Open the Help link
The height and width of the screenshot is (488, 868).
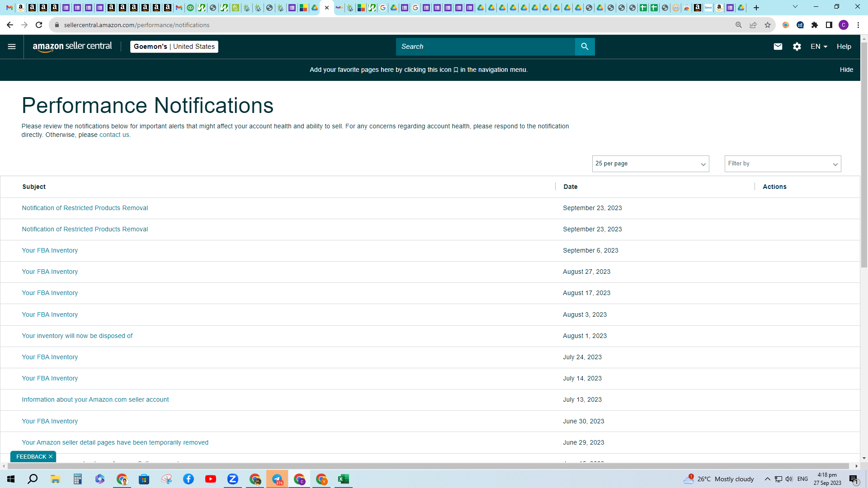tap(844, 47)
